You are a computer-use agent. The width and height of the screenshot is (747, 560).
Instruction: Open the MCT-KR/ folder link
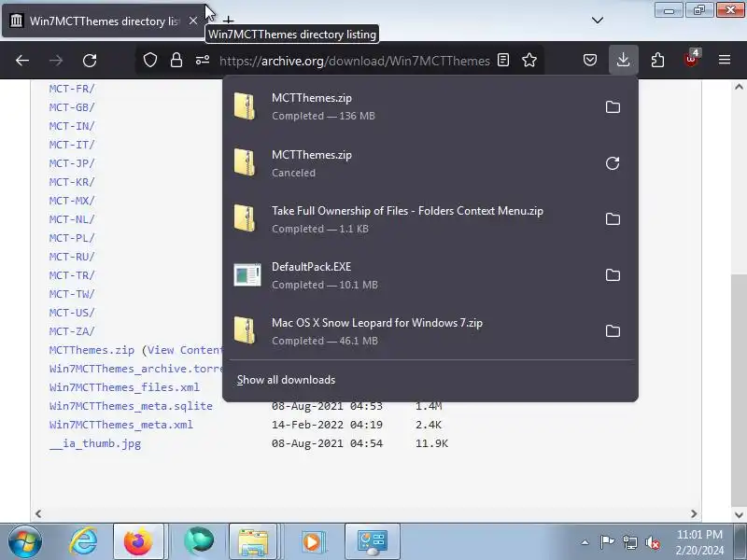click(x=72, y=182)
